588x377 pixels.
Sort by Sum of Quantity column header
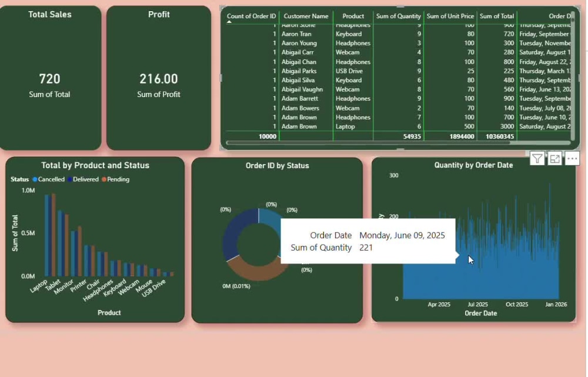398,16
